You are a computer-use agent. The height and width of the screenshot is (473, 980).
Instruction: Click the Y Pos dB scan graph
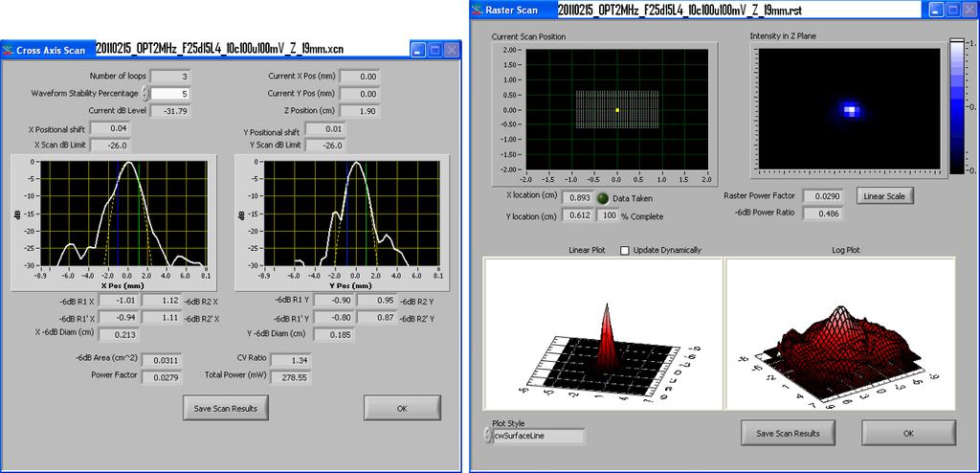tap(350, 214)
